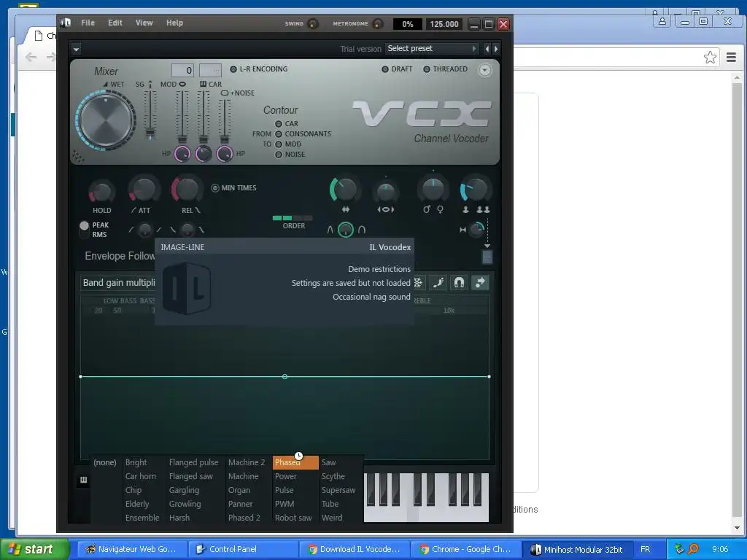Toggle THREADED option
747x560 pixels.
[x=445, y=69]
